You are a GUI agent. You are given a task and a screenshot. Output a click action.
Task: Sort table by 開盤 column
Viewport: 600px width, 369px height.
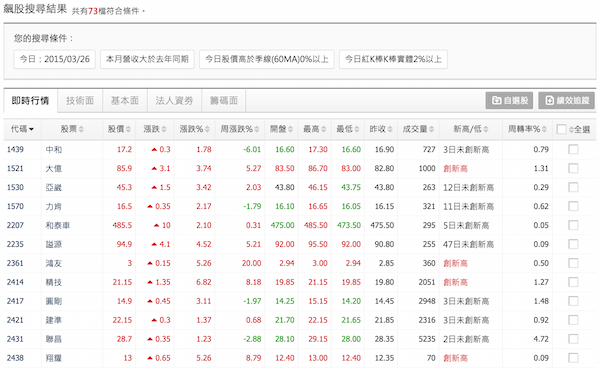[x=281, y=129]
